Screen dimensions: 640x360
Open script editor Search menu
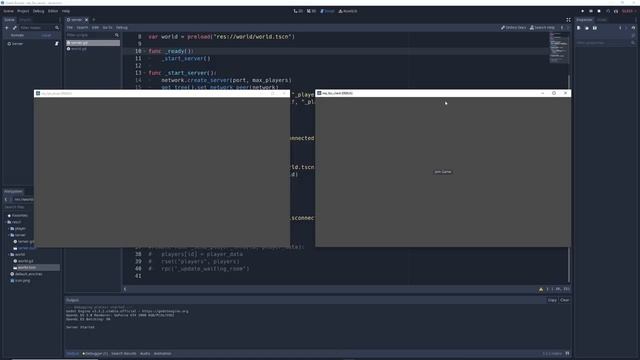tap(82, 28)
